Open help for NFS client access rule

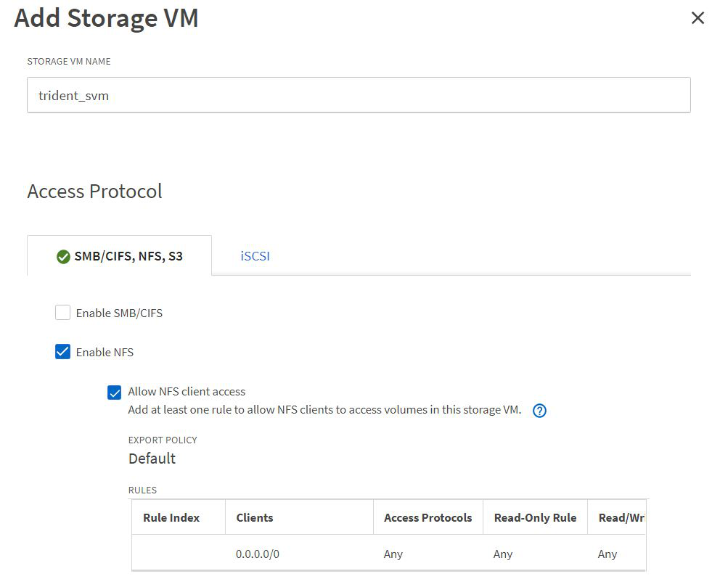539,411
